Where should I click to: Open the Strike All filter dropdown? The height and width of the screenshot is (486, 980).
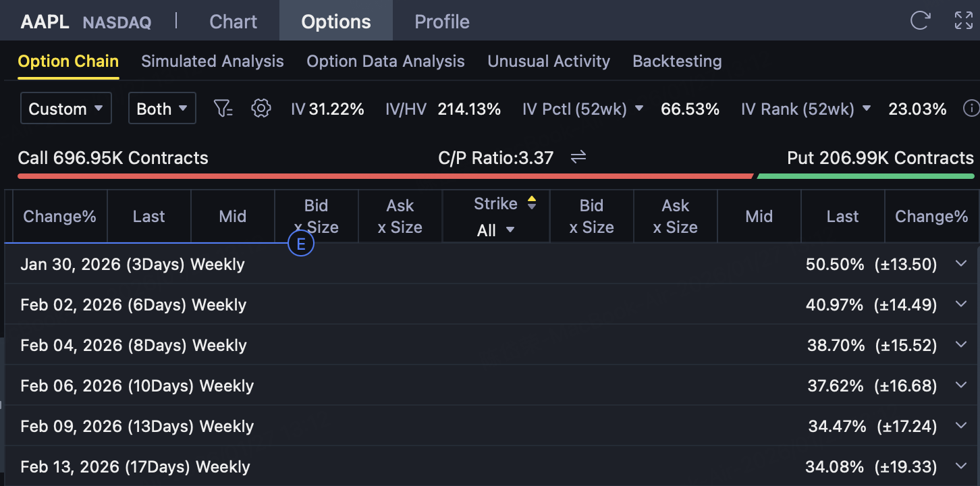point(496,230)
